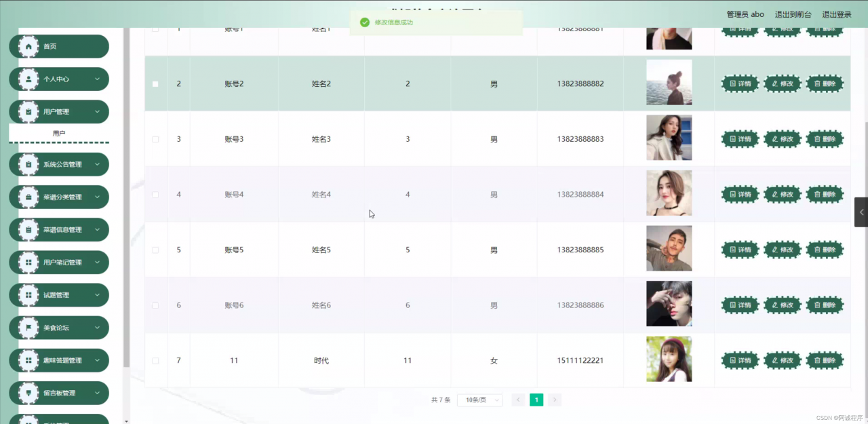Expand the 趣味答题管理 menu arrow
This screenshot has height=424, width=868.
coord(97,360)
